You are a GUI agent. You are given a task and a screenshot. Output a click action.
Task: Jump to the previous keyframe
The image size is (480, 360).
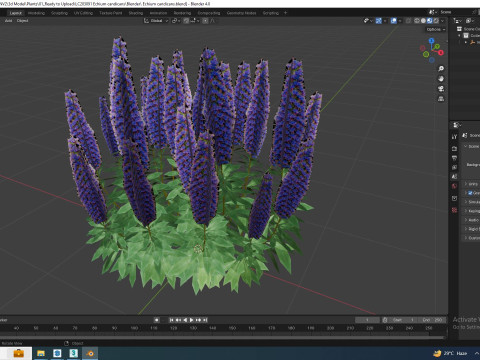pos(178,320)
